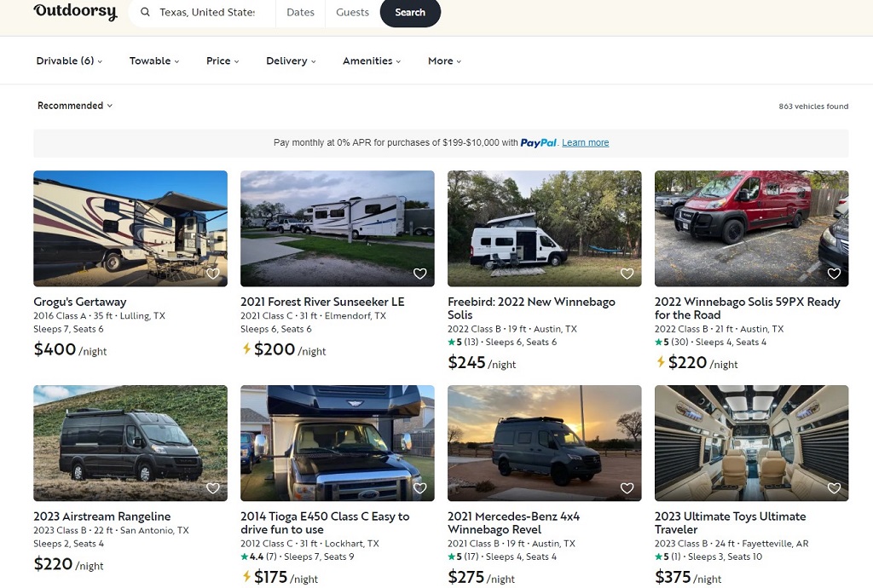Click the Dates field to pick dates
This screenshot has width=873, height=588.
(x=300, y=12)
